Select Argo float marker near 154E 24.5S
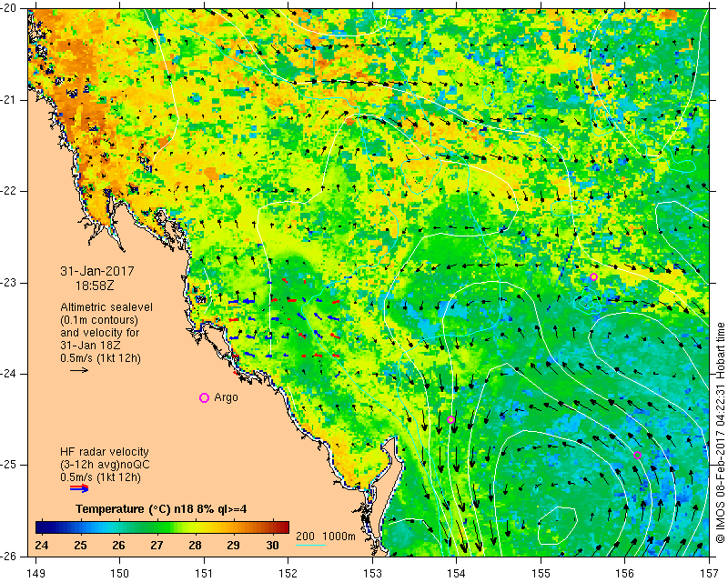The height and width of the screenshot is (582, 728). click(x=450, y=419)
